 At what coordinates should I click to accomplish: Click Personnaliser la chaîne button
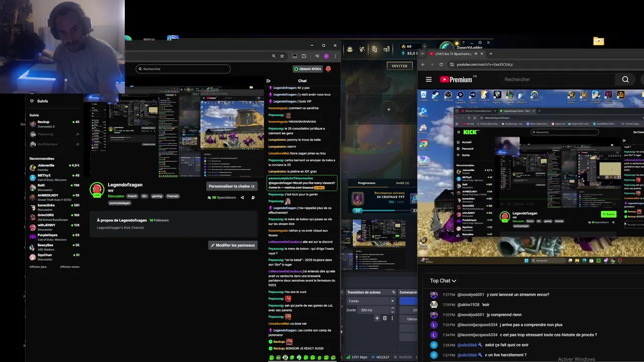232,186
